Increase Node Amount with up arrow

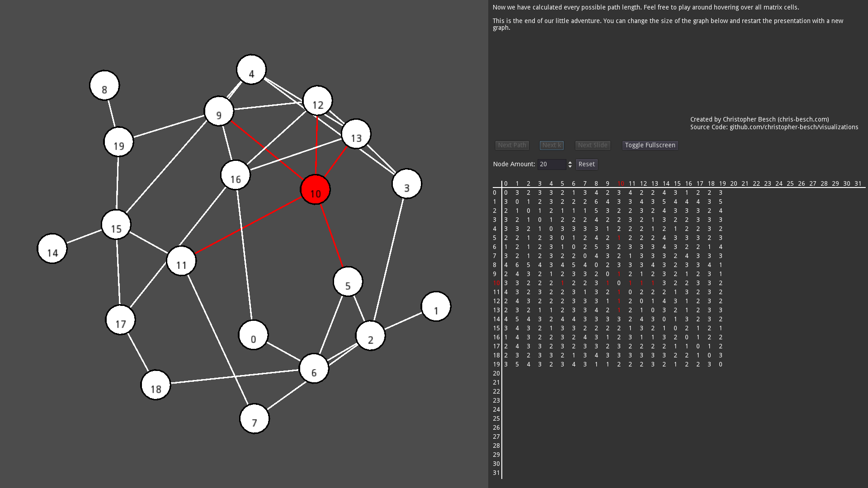(x=570, y=162)
